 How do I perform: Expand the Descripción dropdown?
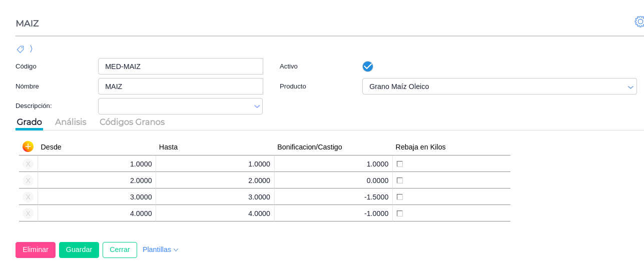click(257, 106)
